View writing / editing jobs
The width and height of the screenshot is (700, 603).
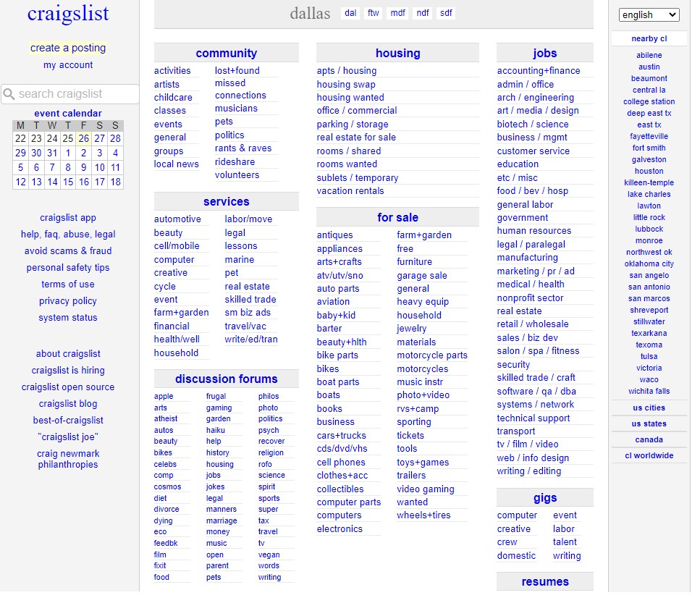coord(529,471)
